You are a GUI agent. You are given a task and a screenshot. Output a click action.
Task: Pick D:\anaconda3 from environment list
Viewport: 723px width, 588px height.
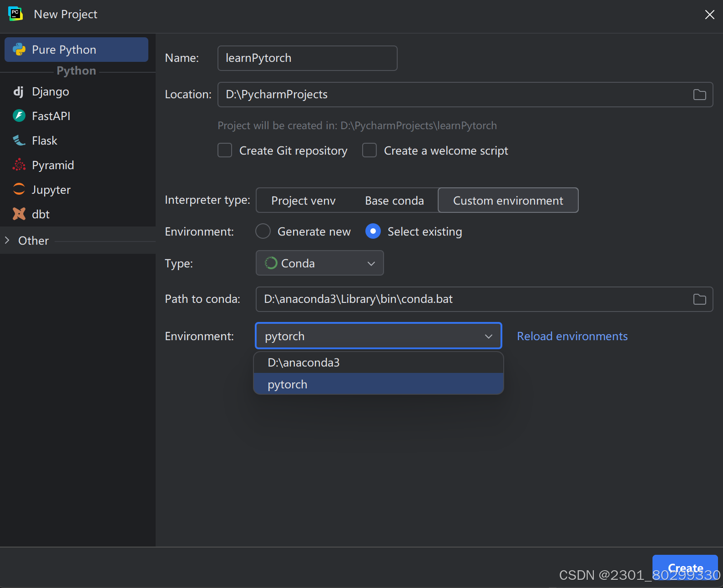[379, 363]
